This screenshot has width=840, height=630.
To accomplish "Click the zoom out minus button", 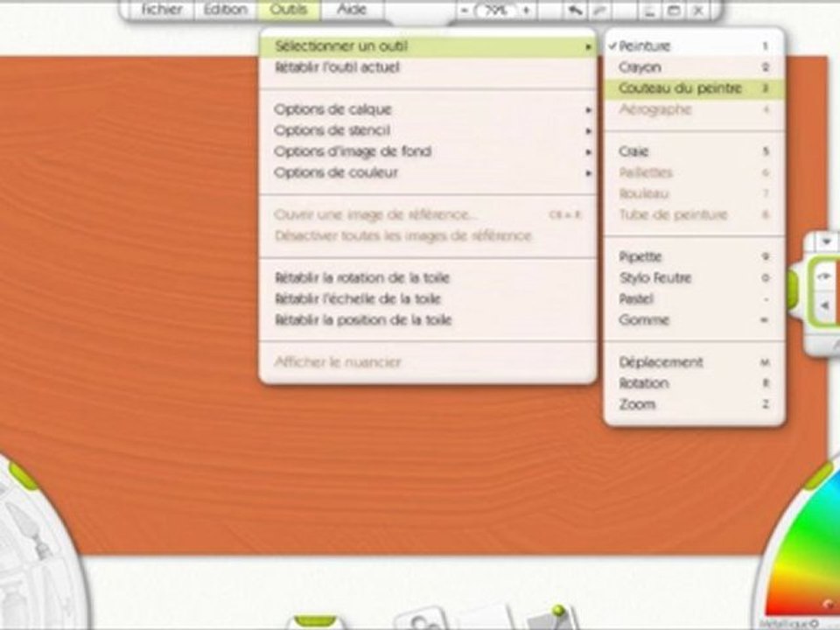I will tap(464, 10).
